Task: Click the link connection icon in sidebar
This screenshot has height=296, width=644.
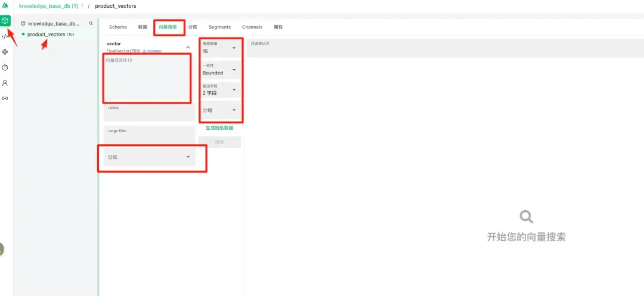Action: click(x=5, y=98)
